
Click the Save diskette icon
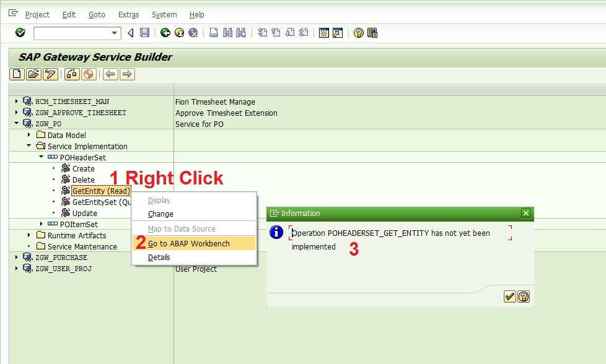pyautogui.click(x=144, y=33)
